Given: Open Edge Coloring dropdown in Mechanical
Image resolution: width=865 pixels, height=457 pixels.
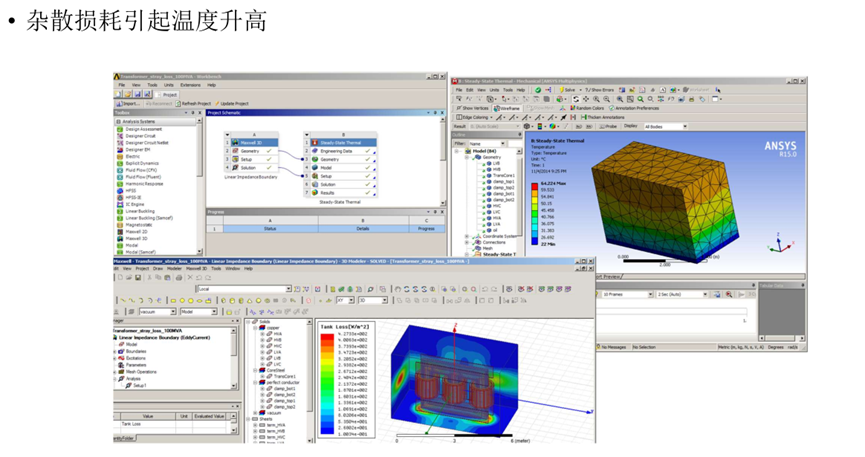Looking at the screenshot, I should (474, 117).
